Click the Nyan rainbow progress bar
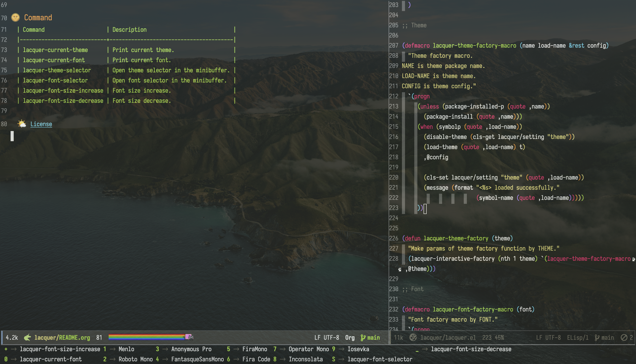Image resolution: width=636 pixels, height=364 pixels. click(x=146, y=337)
